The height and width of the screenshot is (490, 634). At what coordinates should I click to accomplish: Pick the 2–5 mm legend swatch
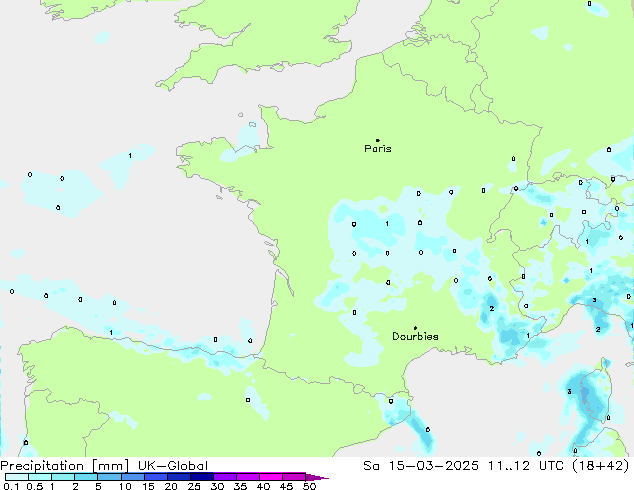[x=86, y=477]
